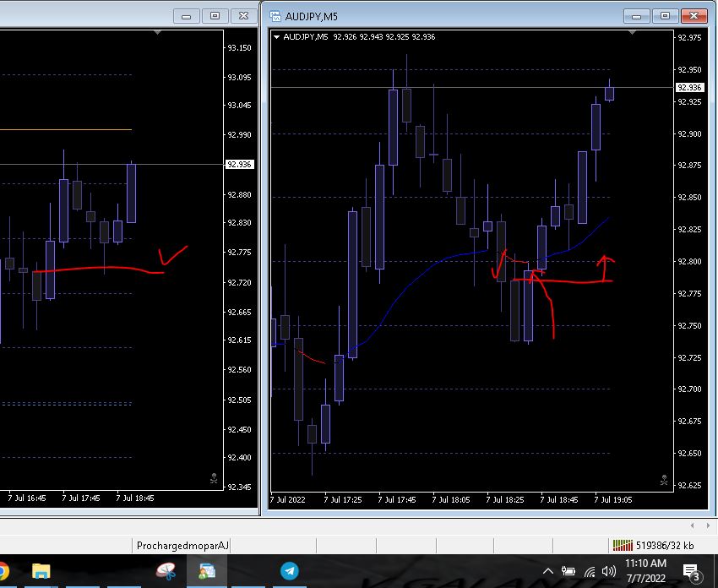Image resolution: width=718 pixels, height=588 pixels.
Task: Open File Explorer from the taskbar
Action: tap(41, 572)
